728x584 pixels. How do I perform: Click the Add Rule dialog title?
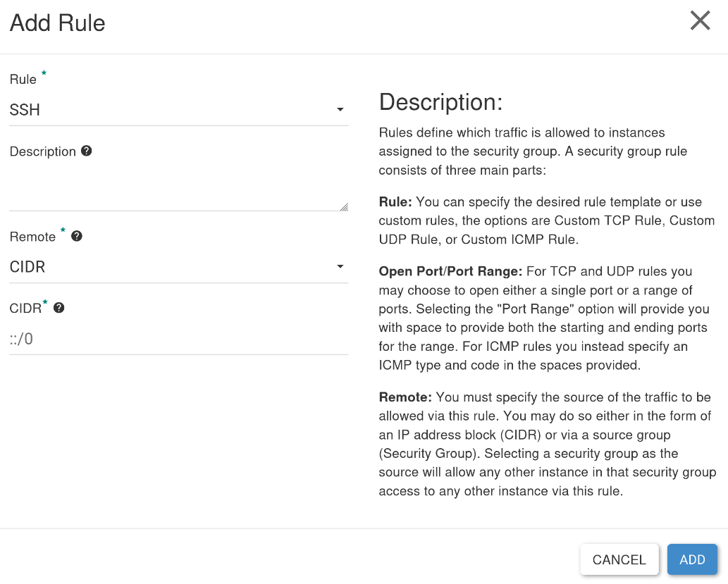point(58,23)
